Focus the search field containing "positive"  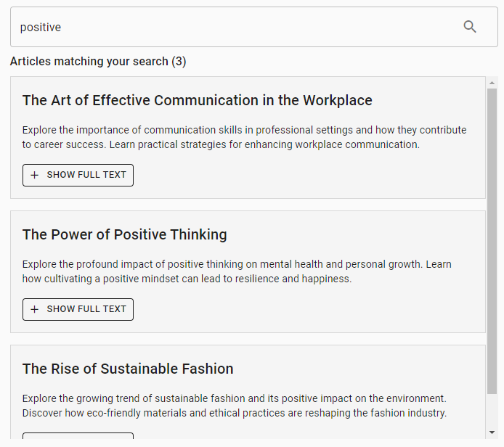pos(232,27)
